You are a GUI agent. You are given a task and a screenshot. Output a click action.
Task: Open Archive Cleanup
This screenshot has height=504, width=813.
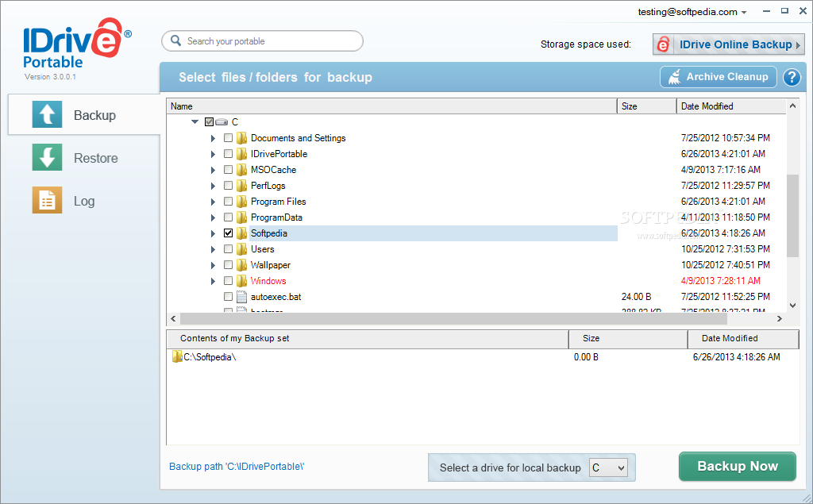[718, 77]
